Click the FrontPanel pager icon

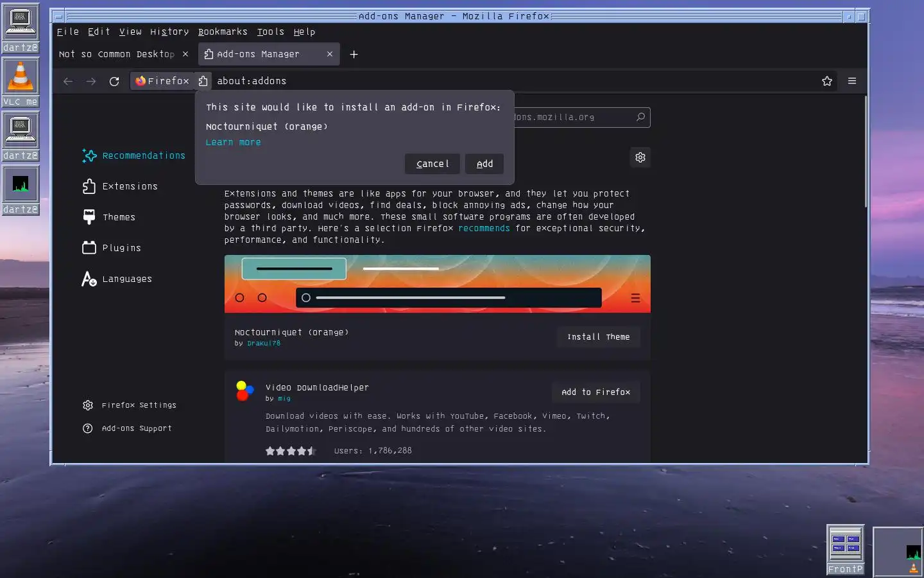pos(846,549)
